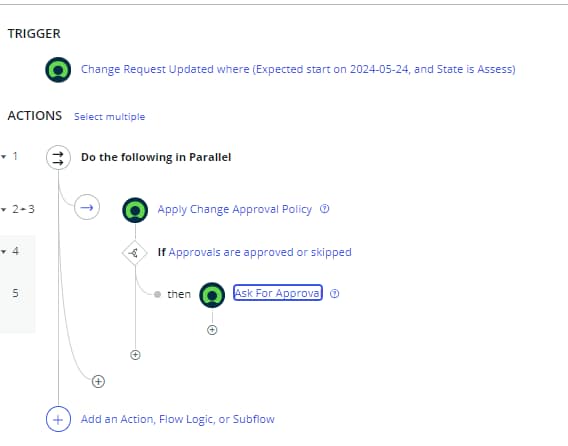Show help info for Ask For Approval
Screen dimensions: 568x446
335,293
